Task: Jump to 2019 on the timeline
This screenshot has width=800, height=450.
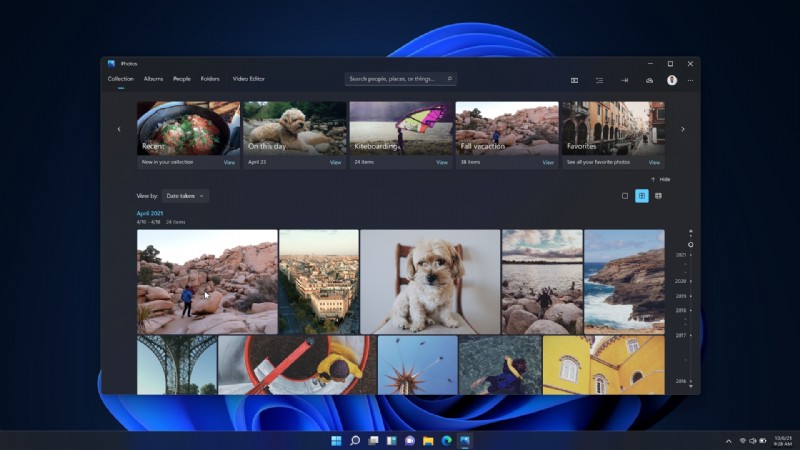Action: point(681,296)
